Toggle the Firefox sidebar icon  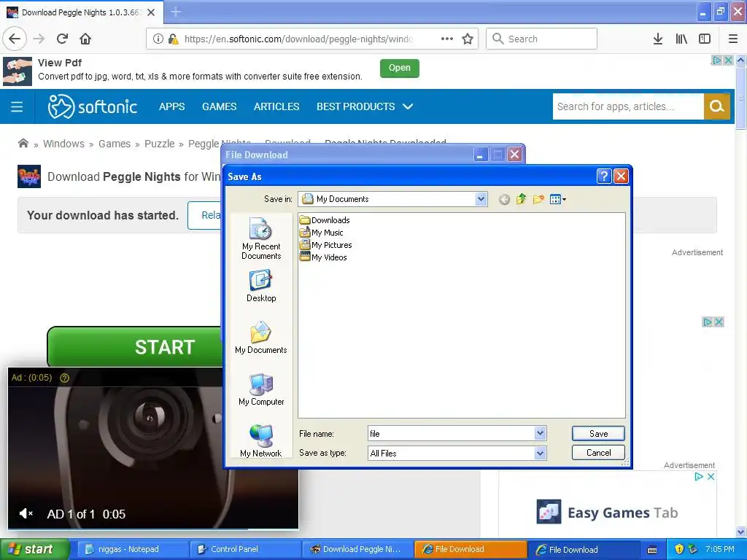click(705, 39)
